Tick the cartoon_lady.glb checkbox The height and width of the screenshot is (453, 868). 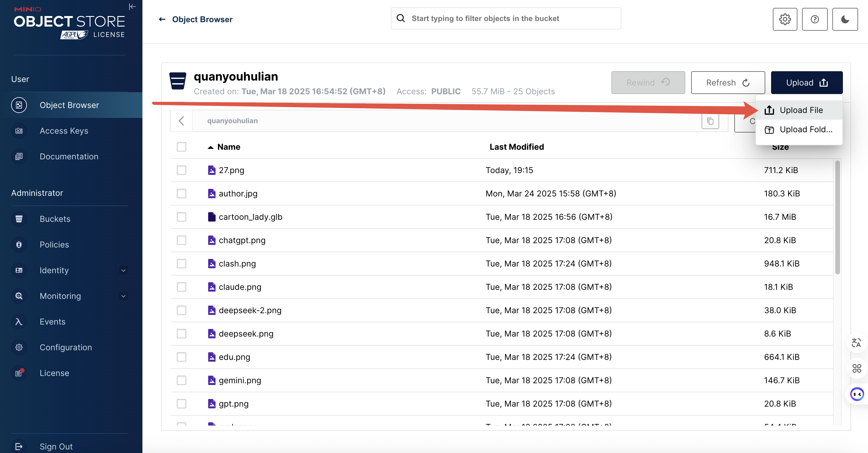[182, 217]
